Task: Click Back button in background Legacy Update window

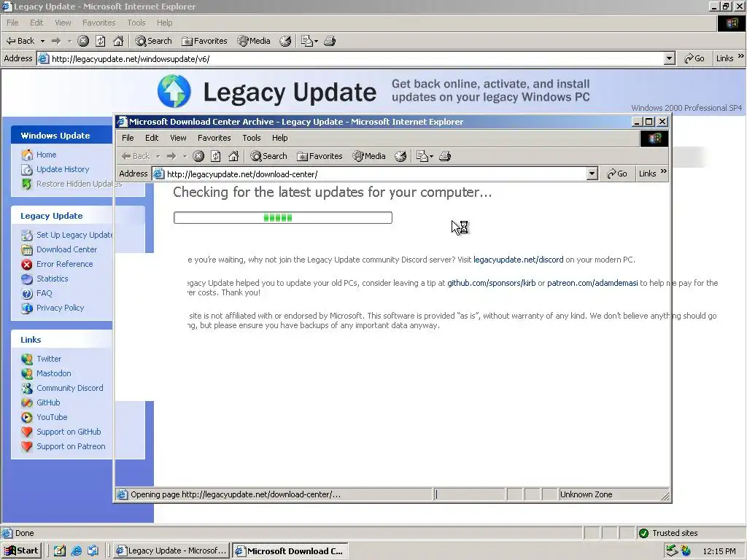Action: [x=20, y=41]
